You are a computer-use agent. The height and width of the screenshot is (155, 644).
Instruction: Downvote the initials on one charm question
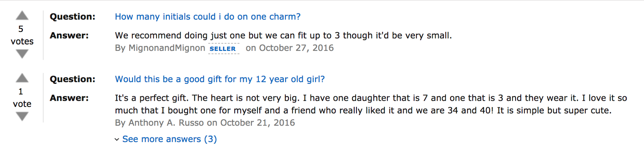[x=22, y=54]
